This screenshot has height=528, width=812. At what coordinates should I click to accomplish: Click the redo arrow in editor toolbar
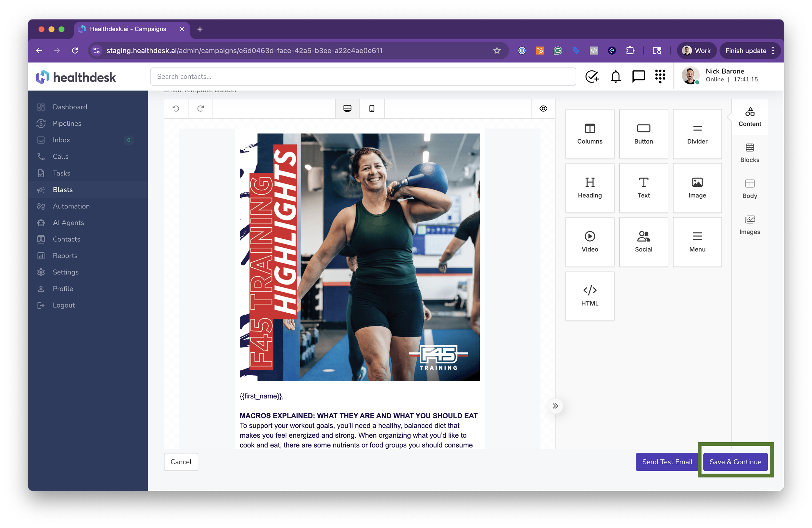coord(200,108)
